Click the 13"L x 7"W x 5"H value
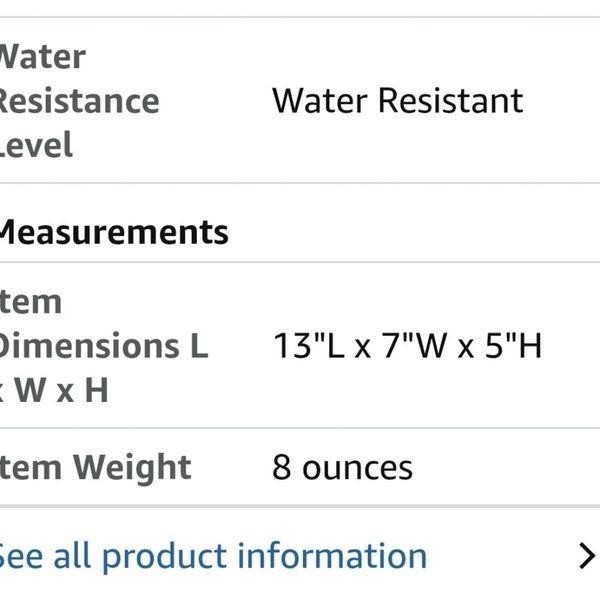600x600 pixels. click(408, 346)
